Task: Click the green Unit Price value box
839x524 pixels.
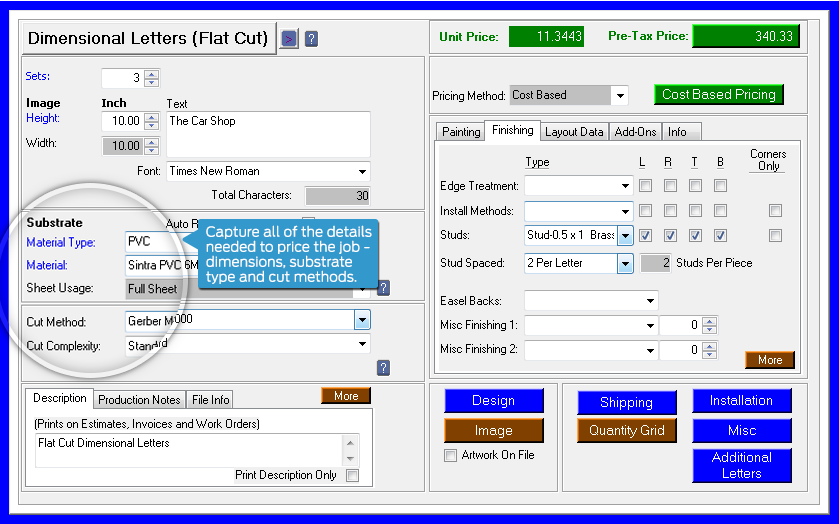Action: (x=545, y=37)
